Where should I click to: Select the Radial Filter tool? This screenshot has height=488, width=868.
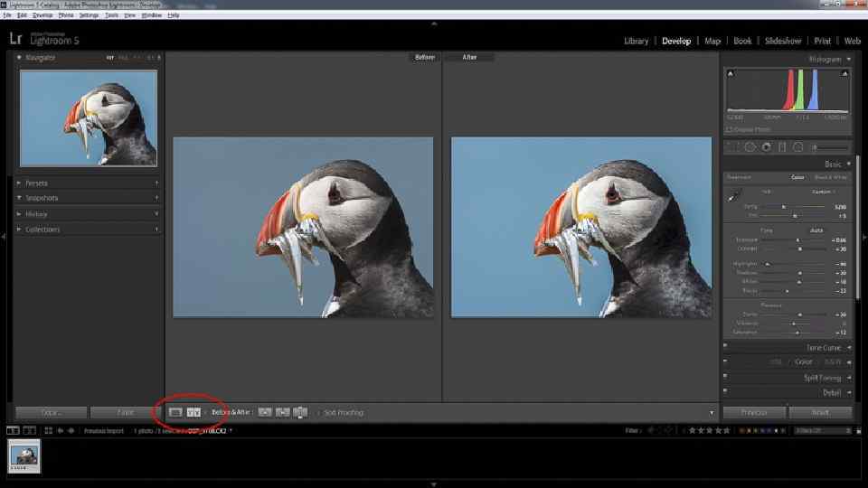[798, 147]
